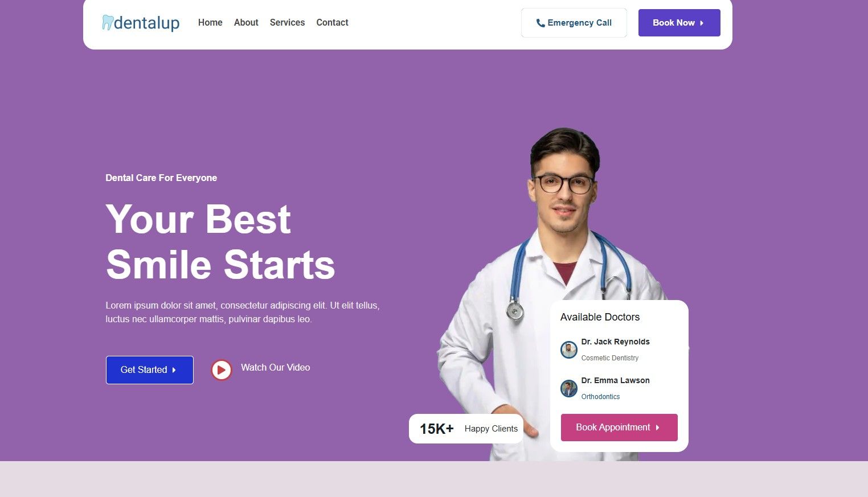The height and width of the screenshot is (497, 868).
Task: Select Dr. Emma Lawson name
Action: point(615,380)
